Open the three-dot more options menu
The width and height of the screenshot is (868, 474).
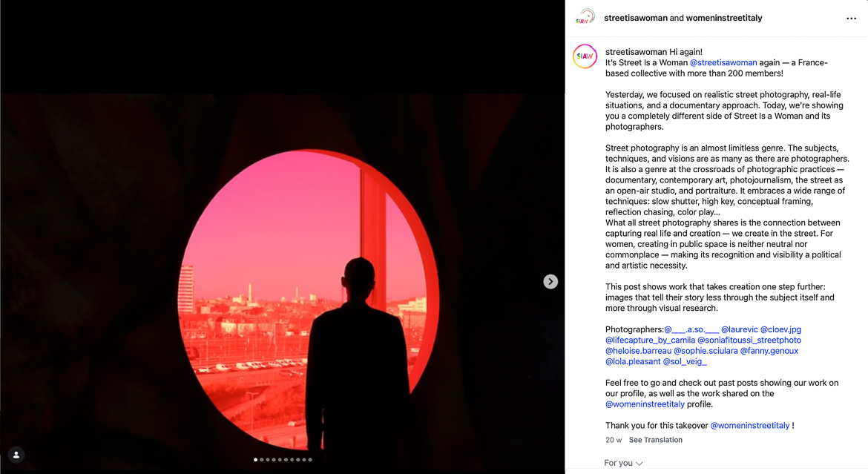pos(851,19)
